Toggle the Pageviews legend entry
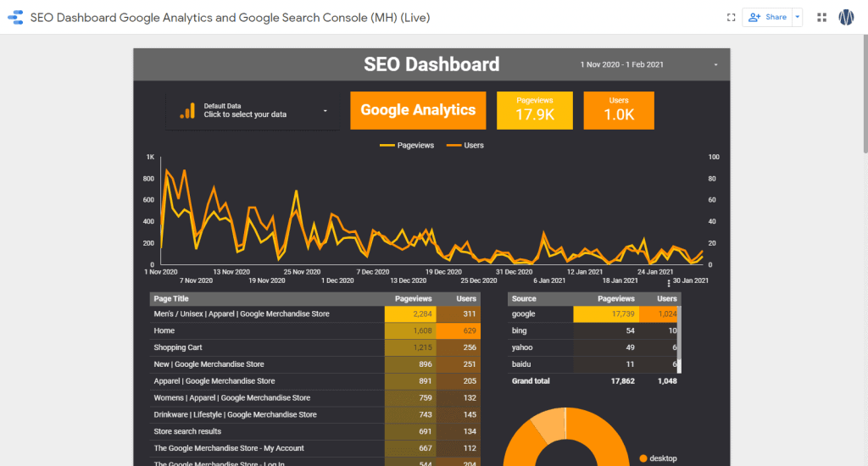 pos(407,146)
